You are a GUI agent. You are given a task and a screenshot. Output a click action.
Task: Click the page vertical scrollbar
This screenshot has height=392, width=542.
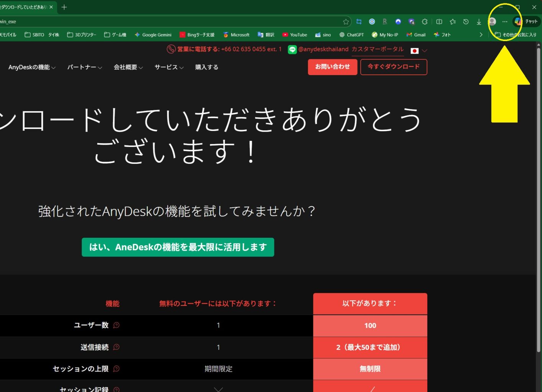[539, 191]
